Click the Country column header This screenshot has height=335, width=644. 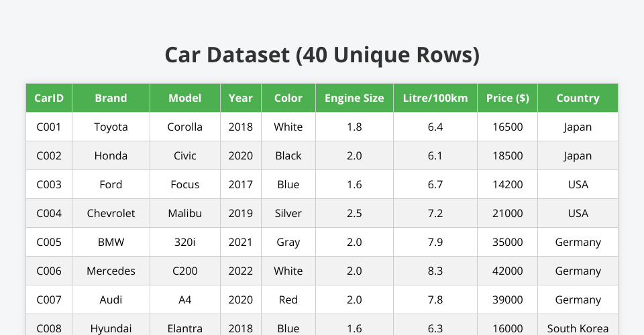[578, 98]
